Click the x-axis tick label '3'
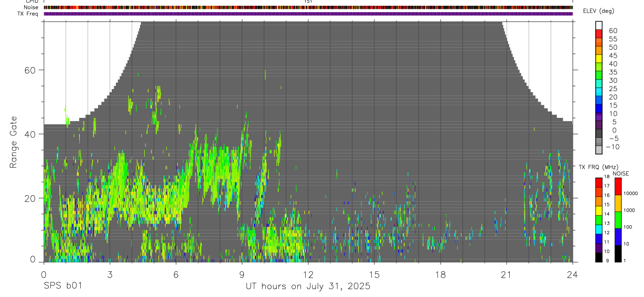The image size is (644, 297). pos(110,274)
